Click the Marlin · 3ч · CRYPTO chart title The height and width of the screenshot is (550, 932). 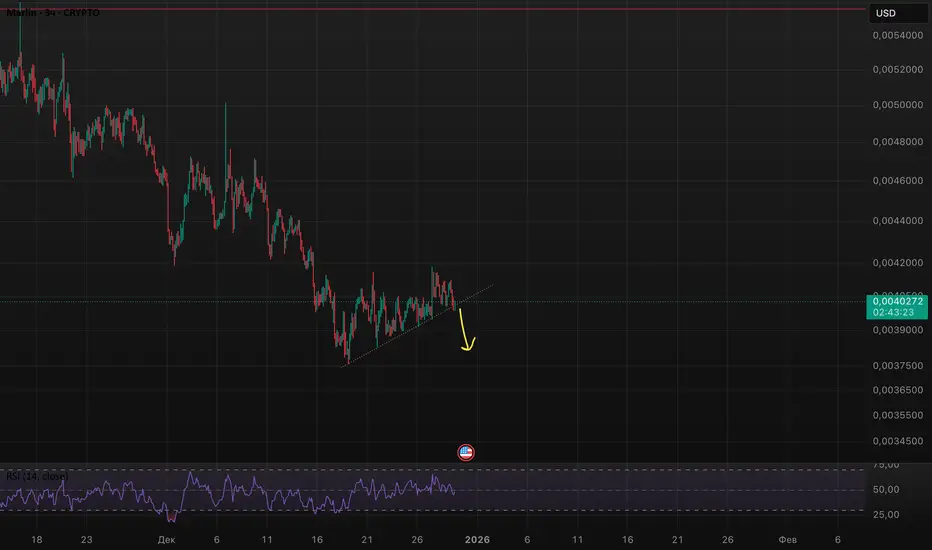53,12
